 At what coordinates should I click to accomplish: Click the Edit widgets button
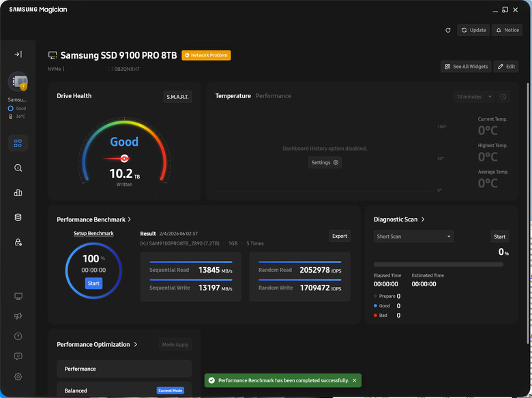[506, 66]
